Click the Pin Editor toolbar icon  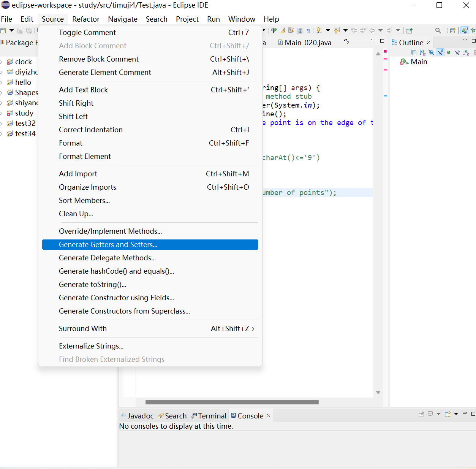click(409, 30)
